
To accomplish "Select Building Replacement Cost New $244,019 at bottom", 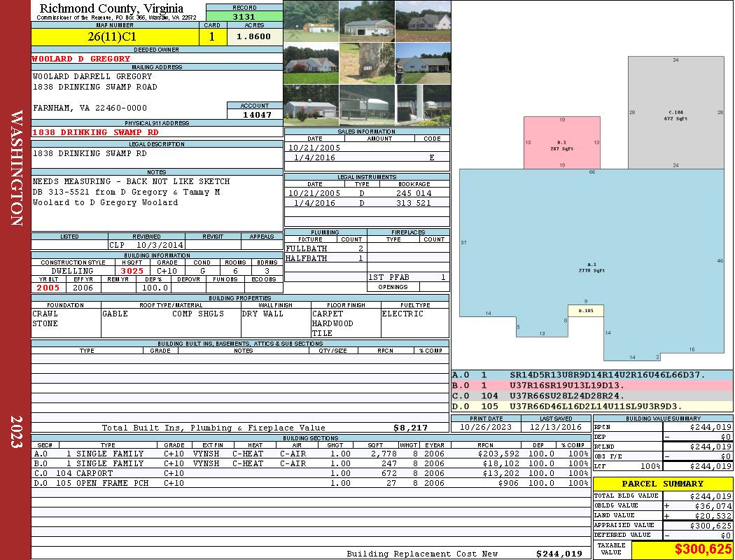I will pyautogui.click(x=559, y=554).
